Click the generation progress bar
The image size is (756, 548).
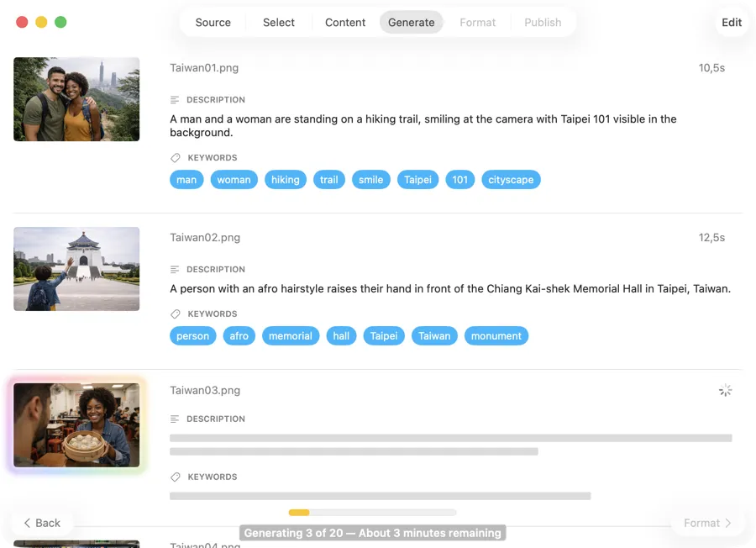(x=372, y=512)
